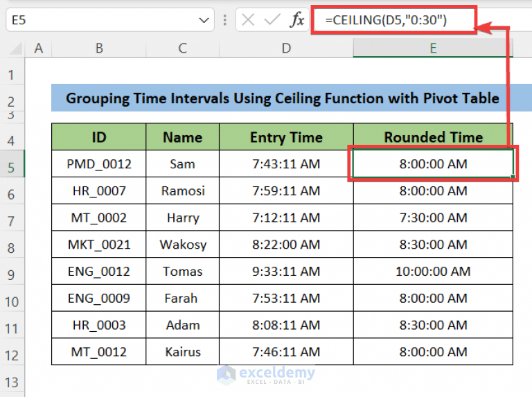Select the name cell 'Tomas'
This screenshot has width=532, height=397.
[183, 271]
